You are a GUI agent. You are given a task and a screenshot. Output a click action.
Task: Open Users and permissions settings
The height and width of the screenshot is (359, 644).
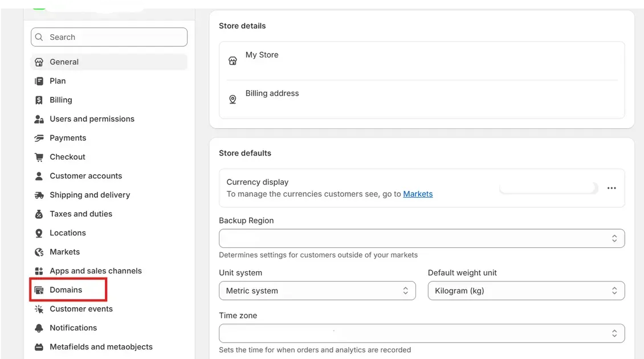(92, 119)
